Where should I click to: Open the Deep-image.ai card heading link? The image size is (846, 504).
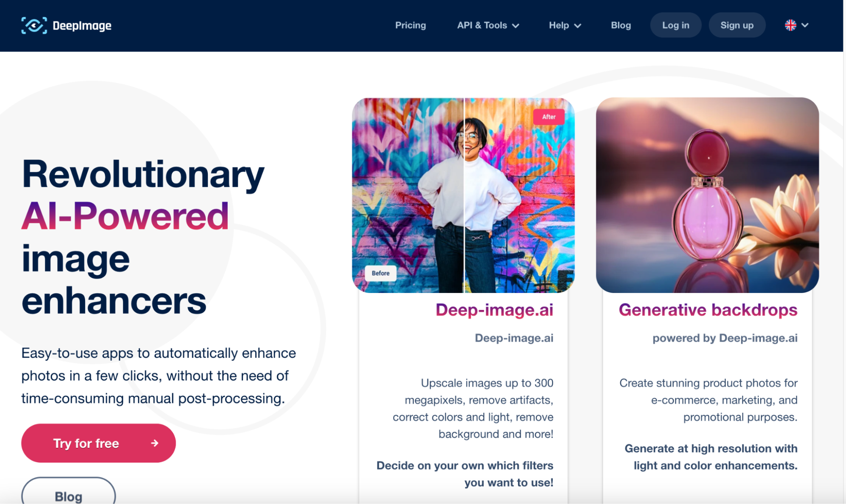494,310
